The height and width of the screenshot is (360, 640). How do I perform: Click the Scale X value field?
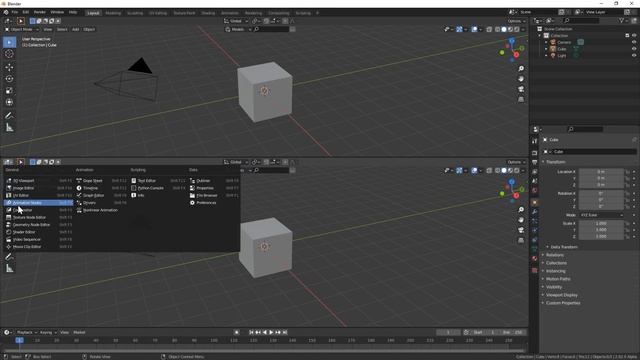point(601,224)
